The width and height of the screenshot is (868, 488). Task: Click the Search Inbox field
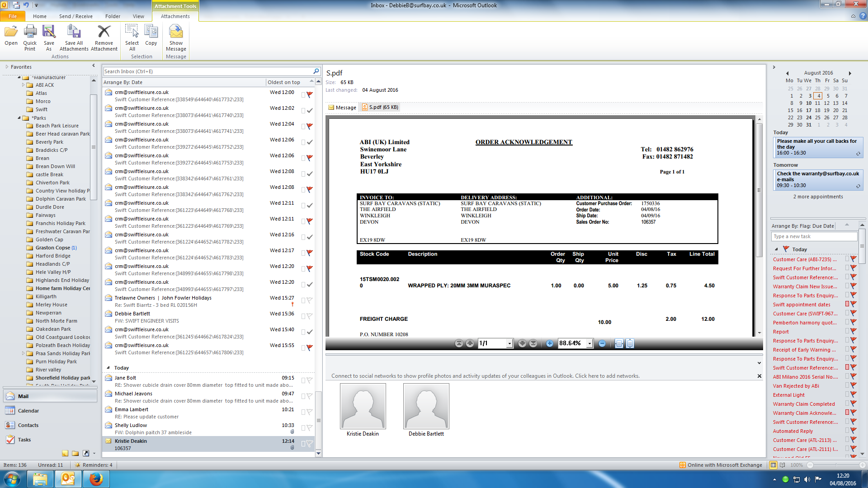(208, 71)
